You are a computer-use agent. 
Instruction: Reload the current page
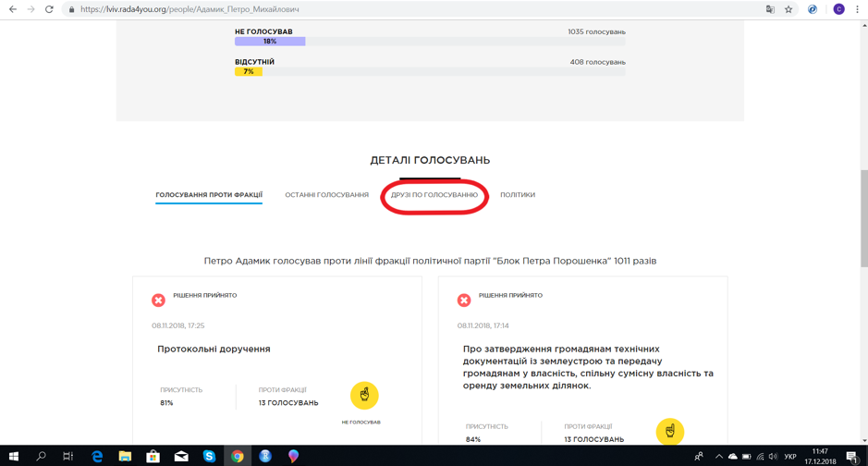[x=49, y=9]
